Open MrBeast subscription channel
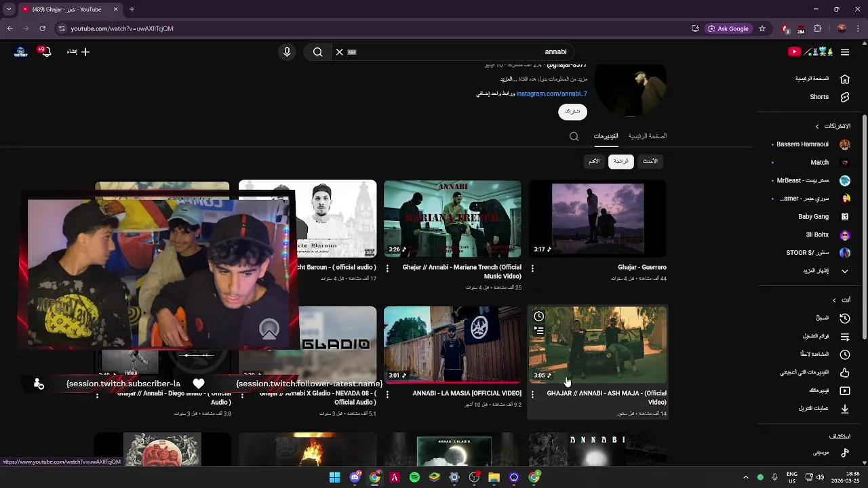Viewport: 868px width, 488px height. [x=812, y=180]
